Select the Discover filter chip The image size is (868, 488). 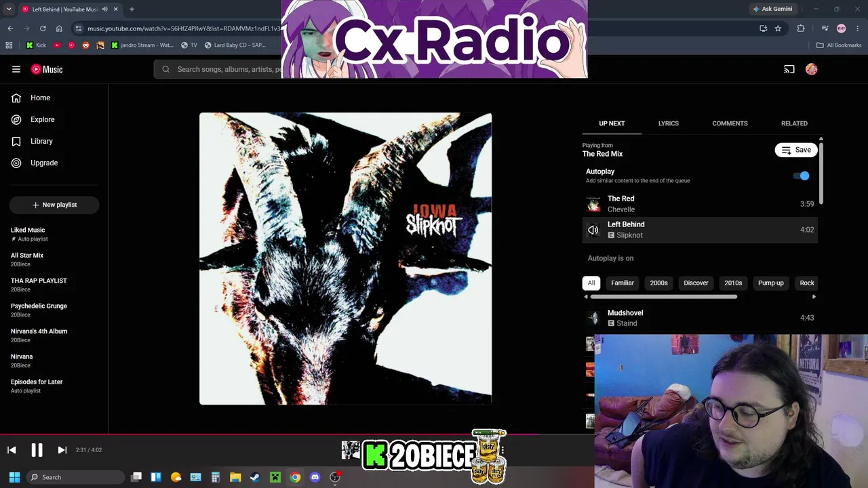click(x=696, y=283)
